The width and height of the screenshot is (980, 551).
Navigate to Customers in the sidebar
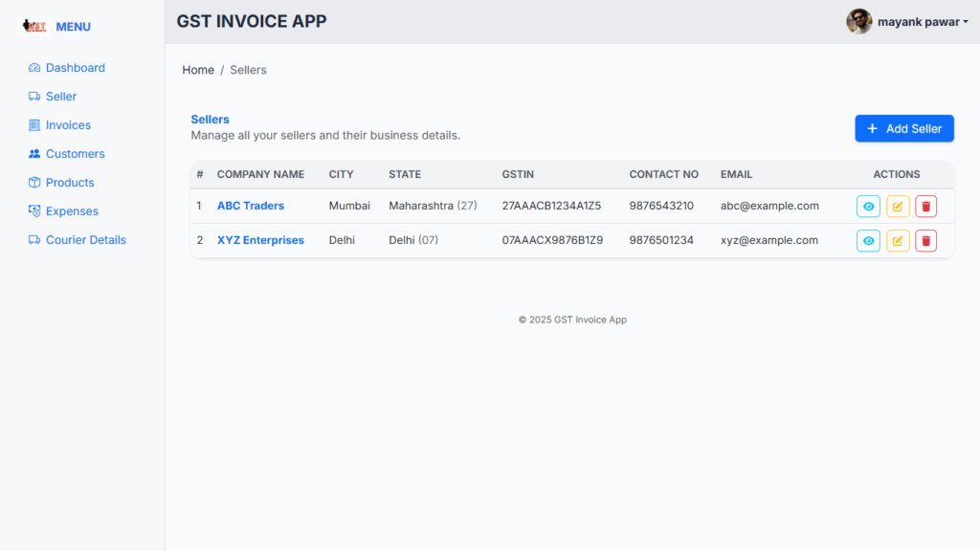click(75, 154)
